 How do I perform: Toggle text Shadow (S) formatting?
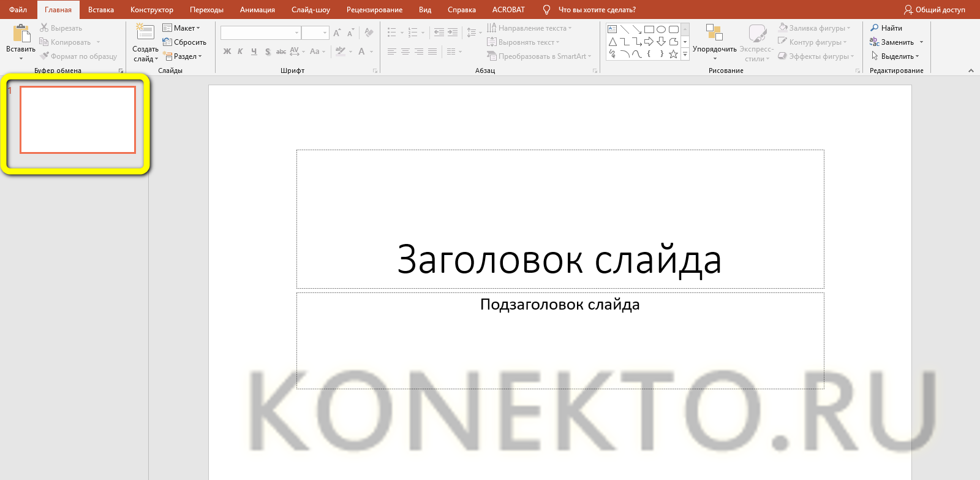coord(268,51)
